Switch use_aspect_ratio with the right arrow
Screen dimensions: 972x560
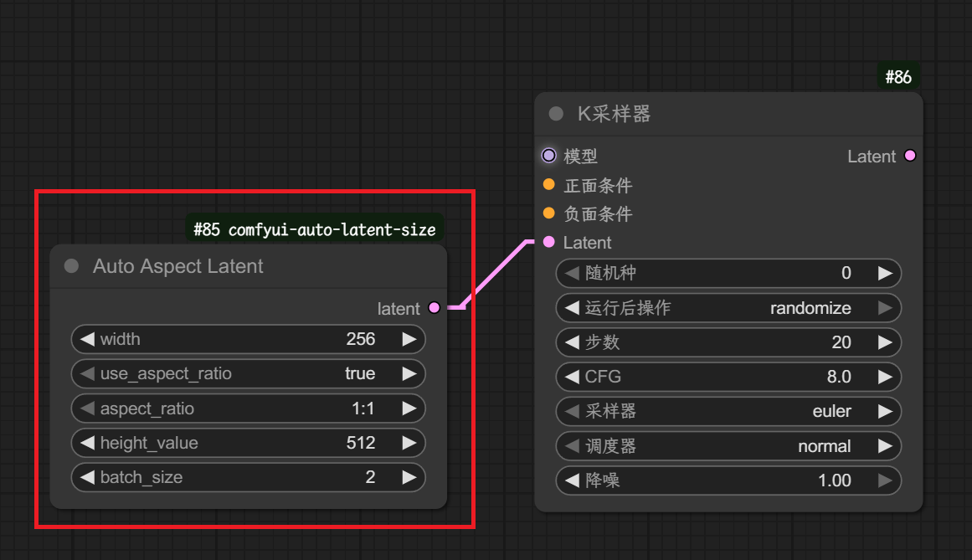(409, 373)
